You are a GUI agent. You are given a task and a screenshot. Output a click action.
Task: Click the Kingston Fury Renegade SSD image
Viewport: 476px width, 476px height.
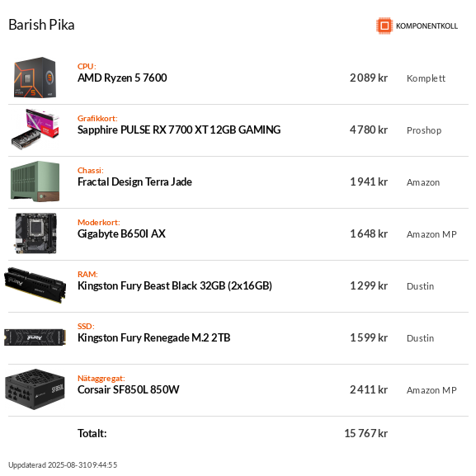(x=35, y=337)
